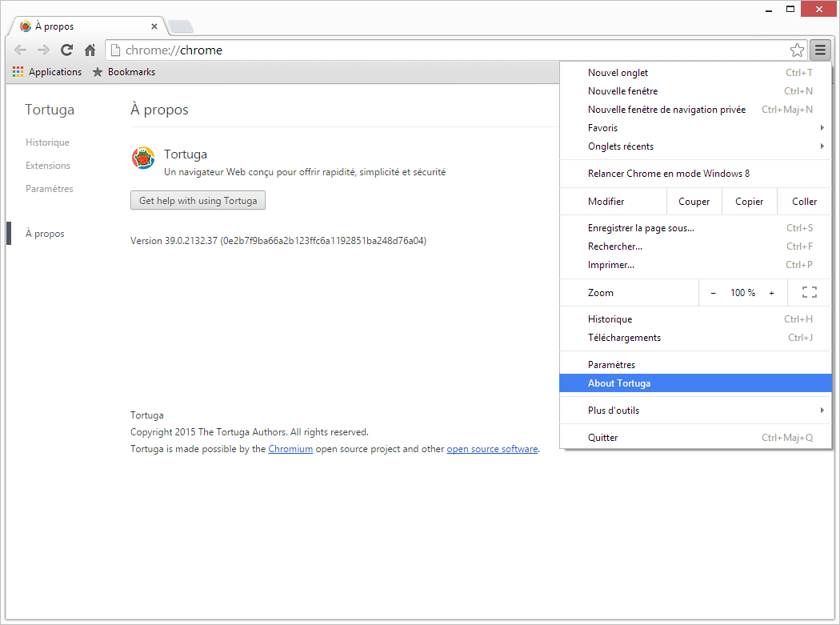Click the 100 % zoom value

pyautogui.click(x=742, y=293)
